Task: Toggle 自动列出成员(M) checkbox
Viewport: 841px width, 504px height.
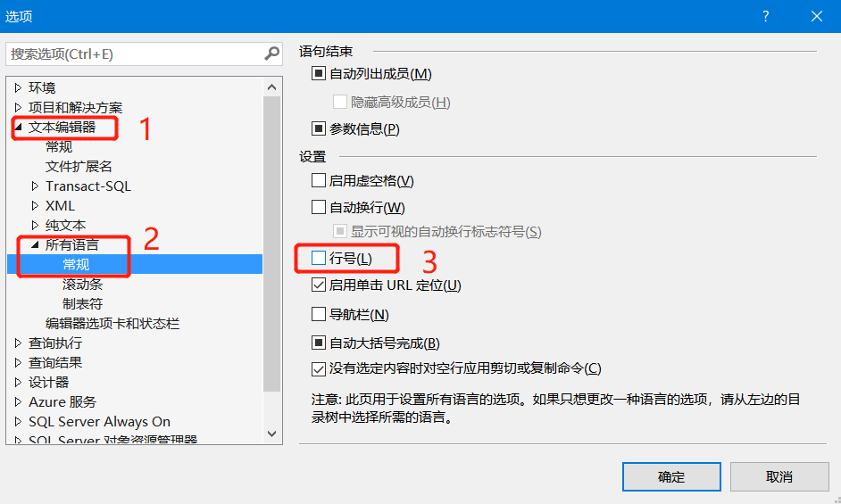Action: (x=319, y=73)
